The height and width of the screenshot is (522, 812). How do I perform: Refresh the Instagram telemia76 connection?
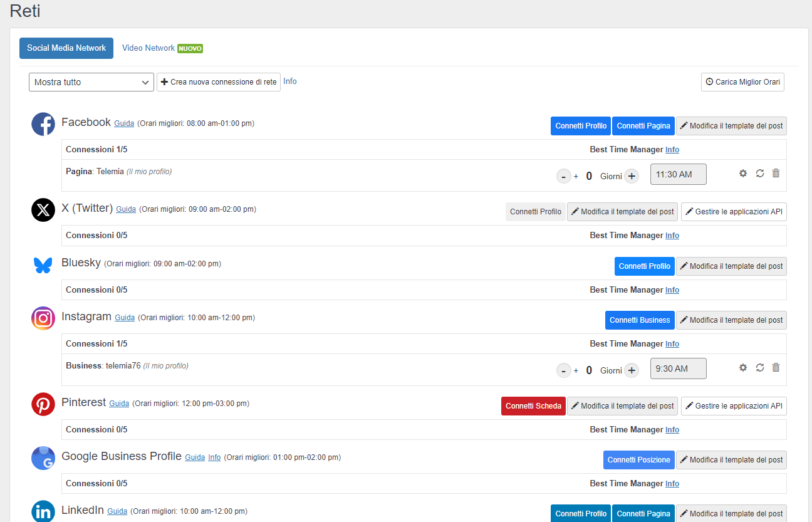[760, 368]
